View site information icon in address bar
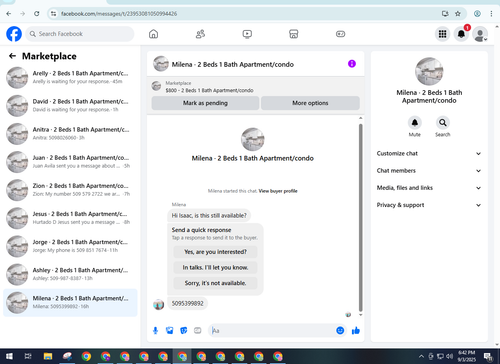The image size is (500, 364). pyautogui.click(x=53, y=14)
